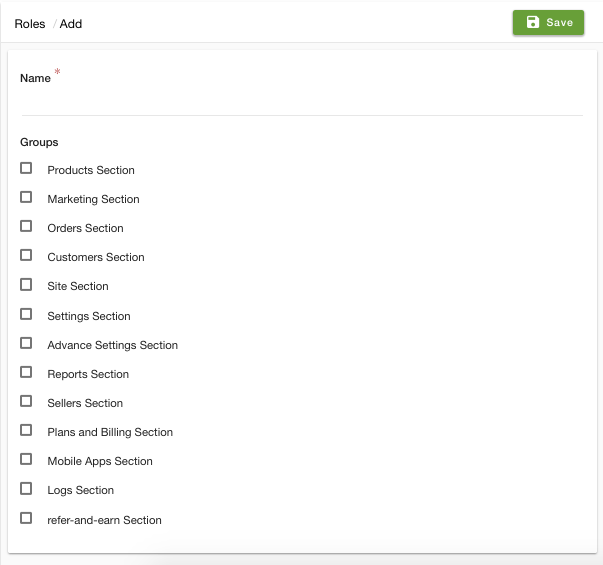Enable the Products Section checkbox
603x565 pixels.
[x=26, y=168]
